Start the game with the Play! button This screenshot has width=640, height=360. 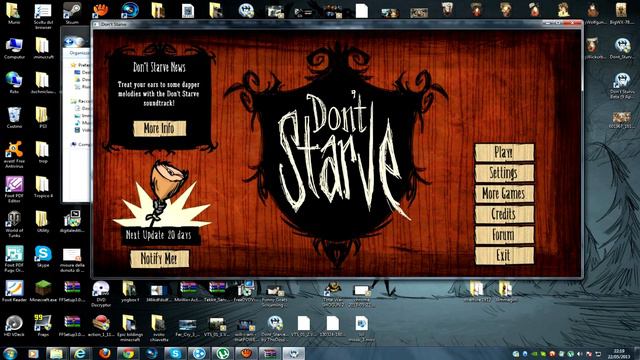504,153
